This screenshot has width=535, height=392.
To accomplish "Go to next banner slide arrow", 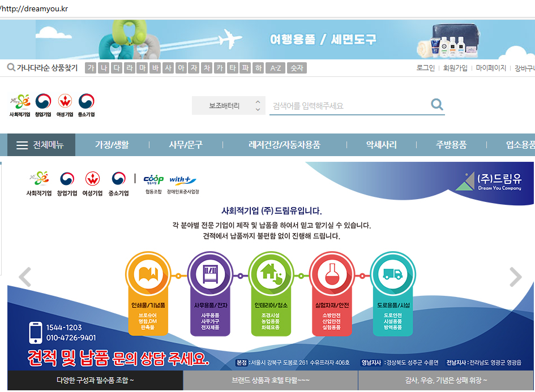I will click(515, 277).
